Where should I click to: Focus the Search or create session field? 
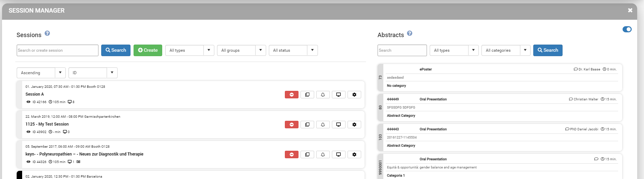pyautogui.click(x=58, y=50)
